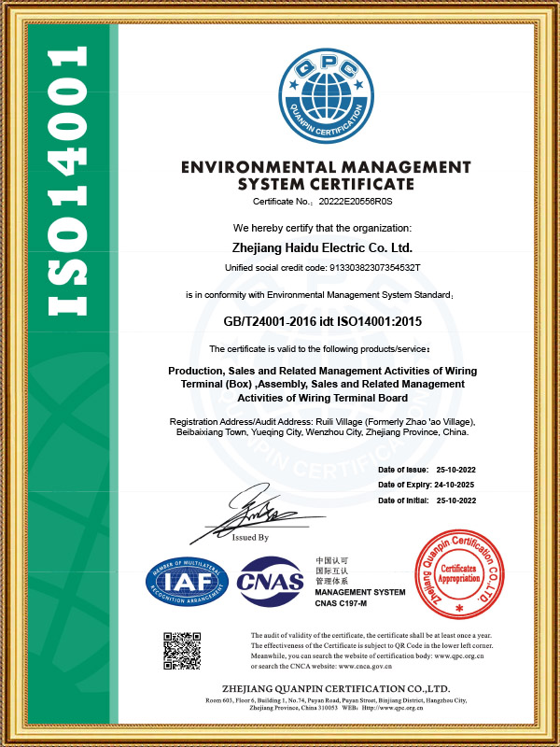Click Registration Address line with Ruili Village

[322, 422]
